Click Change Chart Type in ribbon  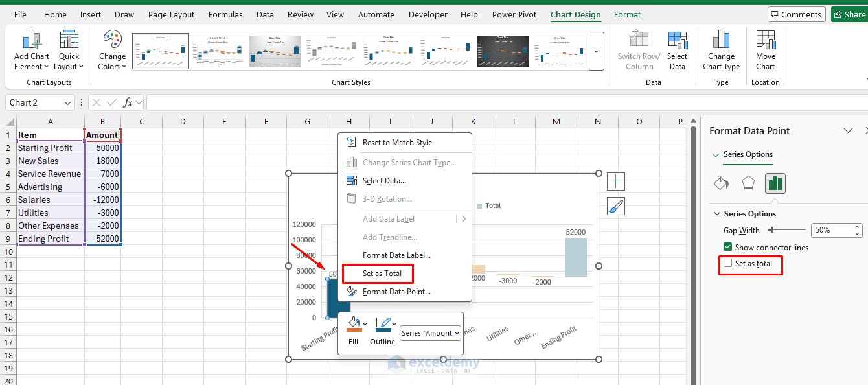721,51
